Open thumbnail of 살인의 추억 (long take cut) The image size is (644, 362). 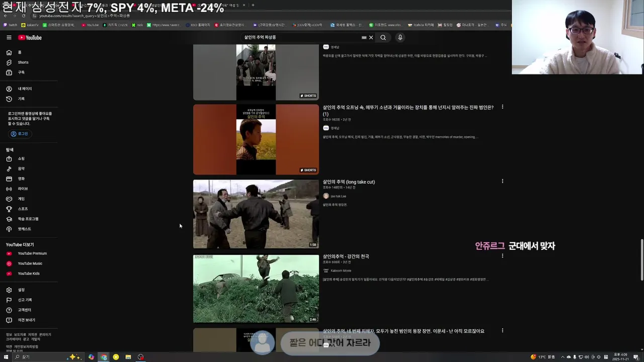click(x=256, y=214)
